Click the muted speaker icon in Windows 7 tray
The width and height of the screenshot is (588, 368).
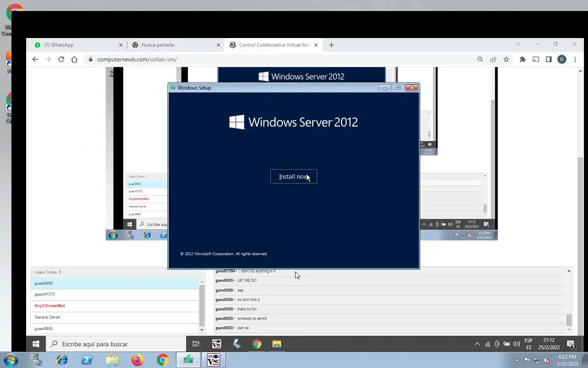point(547,361)
